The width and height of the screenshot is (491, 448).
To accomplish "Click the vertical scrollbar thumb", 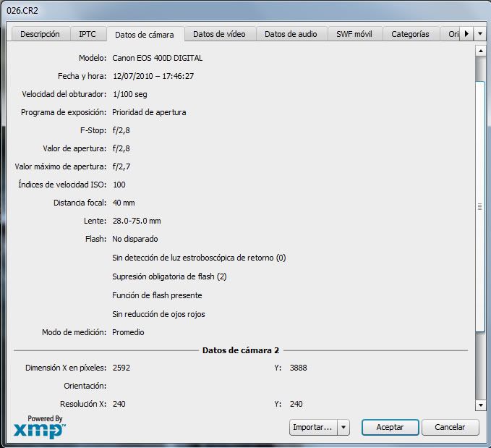I will click(480, 206).
